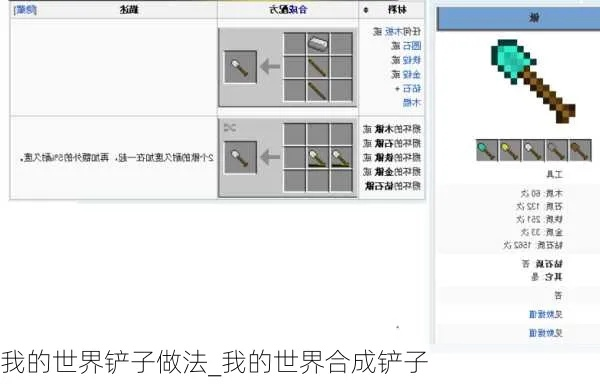
Task: Click the repair description about 5% extra durability
Action: (117, 158)
